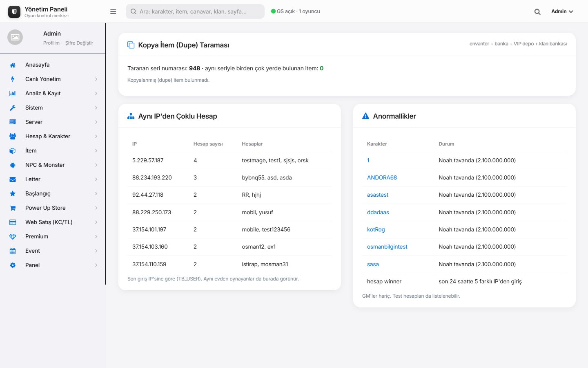588x368 pixels.
Task: Click the 'GS açık · 1 oyuncu' status
Action: 296,11
